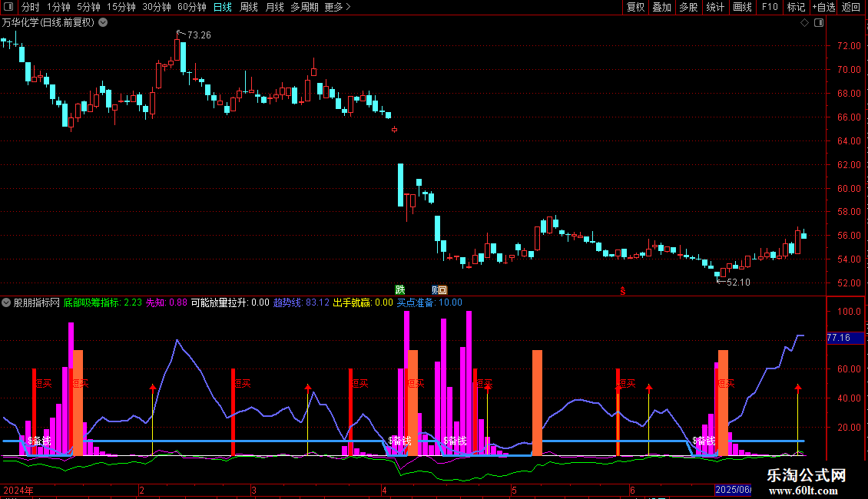Open dropdown next to 万华化学 title
Image resolution: width=868 pixels, height=499 pixels.
coord(103,23)
